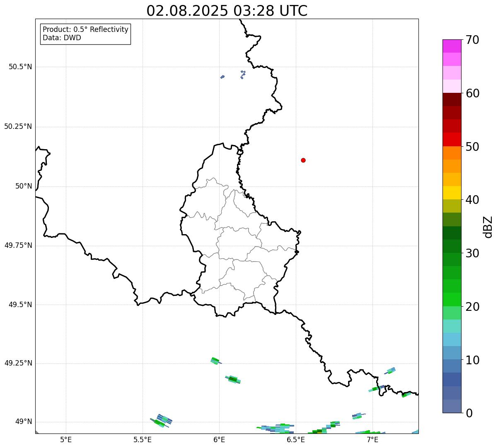This screenshot has height=448, width=498.
Task: Click the 50 colorbar tick label
Action: point(472,147)
